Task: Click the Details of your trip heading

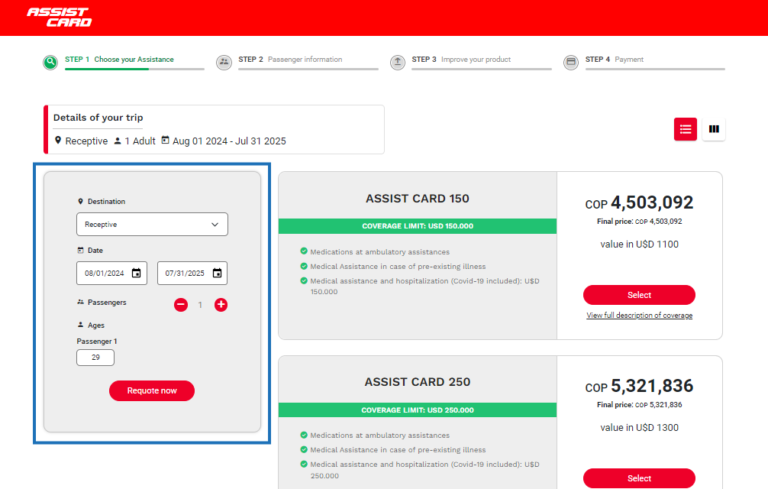Action: (x=98, y=118)
